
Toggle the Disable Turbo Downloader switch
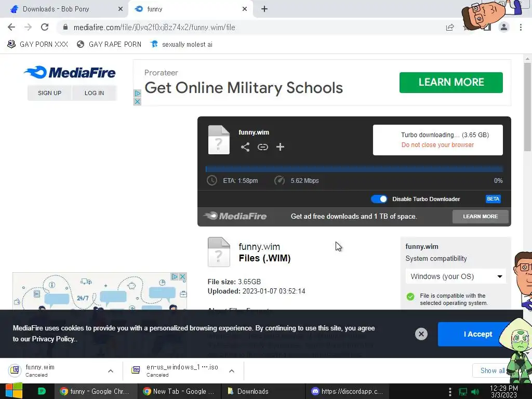coord(379,199)
